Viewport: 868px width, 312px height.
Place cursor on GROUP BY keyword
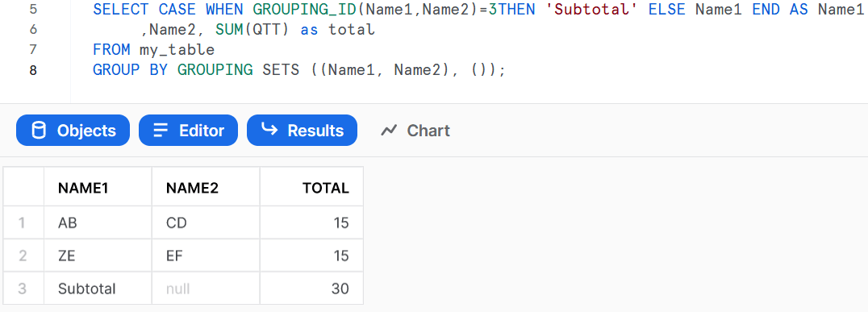click(x=130, y=70)
